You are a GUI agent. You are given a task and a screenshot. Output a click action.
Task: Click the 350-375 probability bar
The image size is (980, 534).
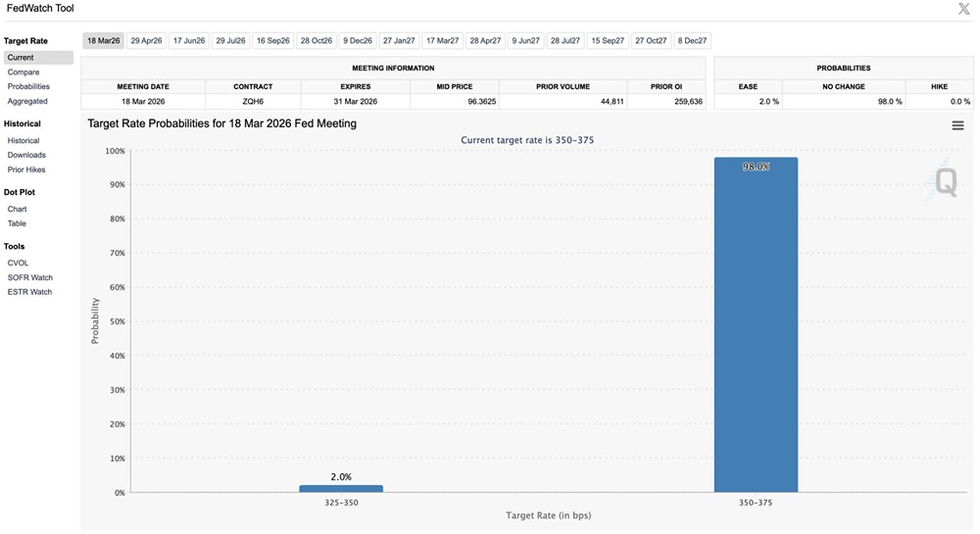(x=756, y=323)
